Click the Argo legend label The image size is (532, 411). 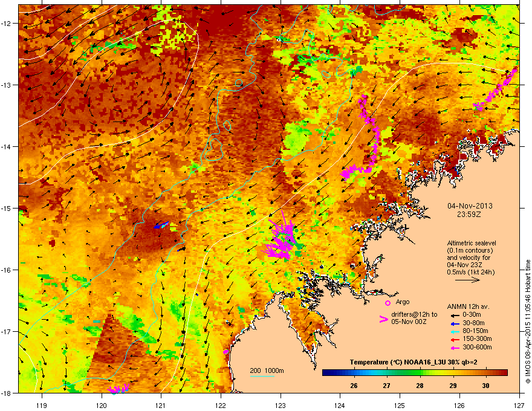tap(403, 302)
